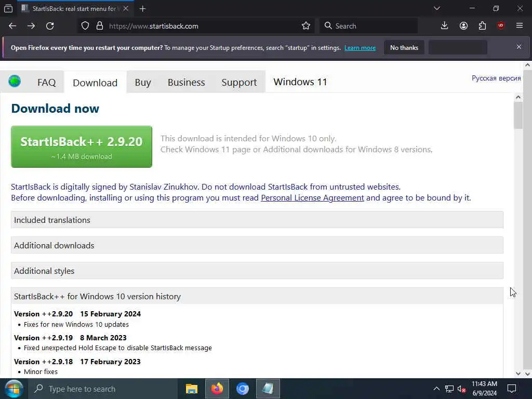Open the Windows 11 tab
Viewport: 532px width, 399px height.
point(300,82)
